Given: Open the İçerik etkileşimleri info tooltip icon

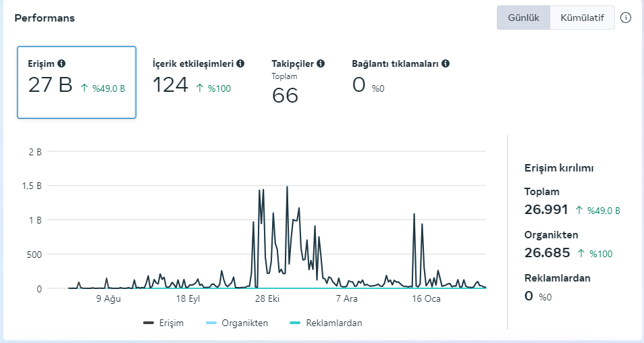Looking at the screenshot, I should coord(240,63).
